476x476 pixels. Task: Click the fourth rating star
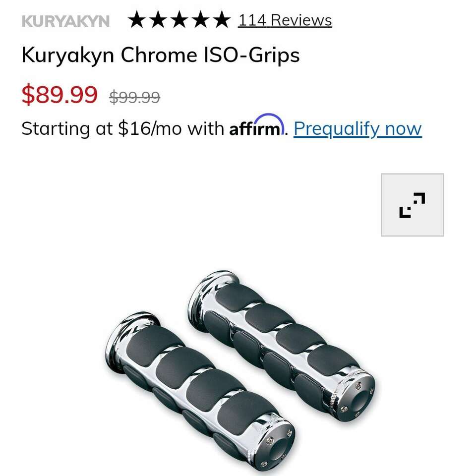(x=200, y=19)
